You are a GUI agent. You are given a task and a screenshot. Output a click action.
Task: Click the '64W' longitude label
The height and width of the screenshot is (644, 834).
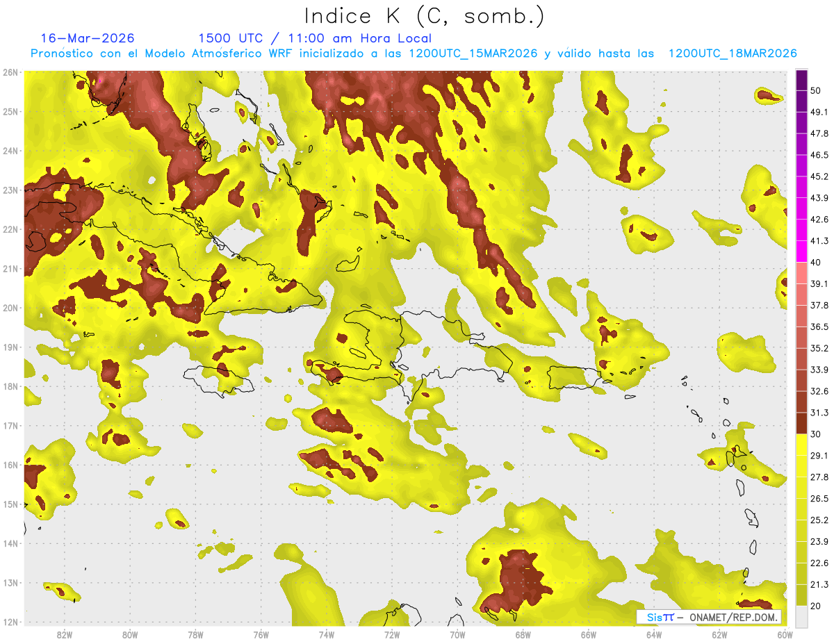click(x=654, y=635)
